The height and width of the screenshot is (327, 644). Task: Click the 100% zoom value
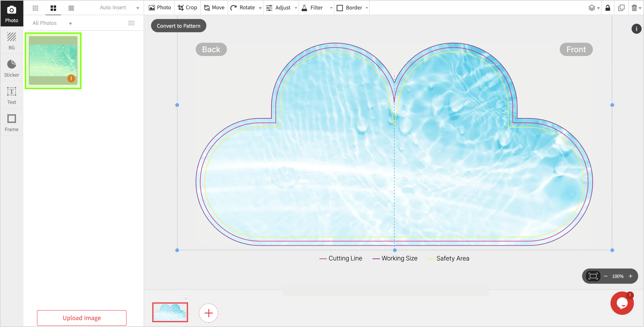pyautogui.click(x=618, y=276)
